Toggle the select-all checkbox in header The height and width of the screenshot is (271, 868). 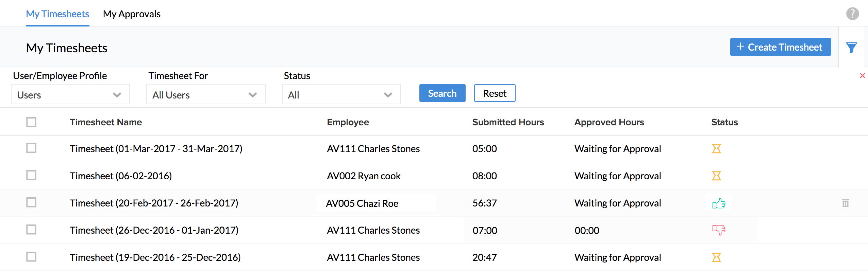(x=31, y=122)
